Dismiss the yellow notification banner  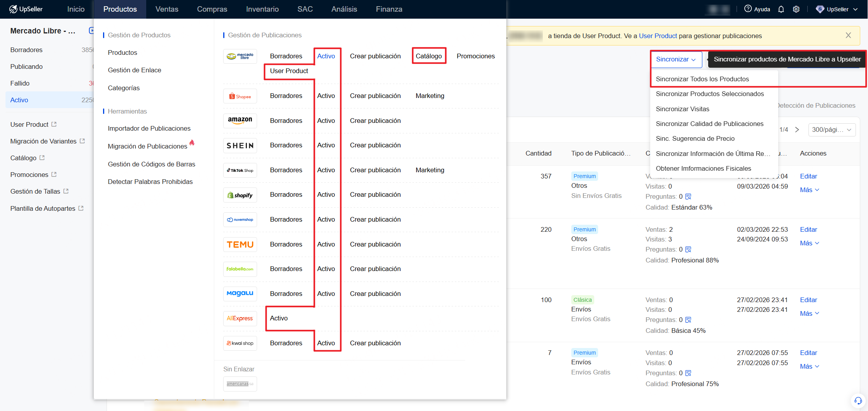[848, 35]
